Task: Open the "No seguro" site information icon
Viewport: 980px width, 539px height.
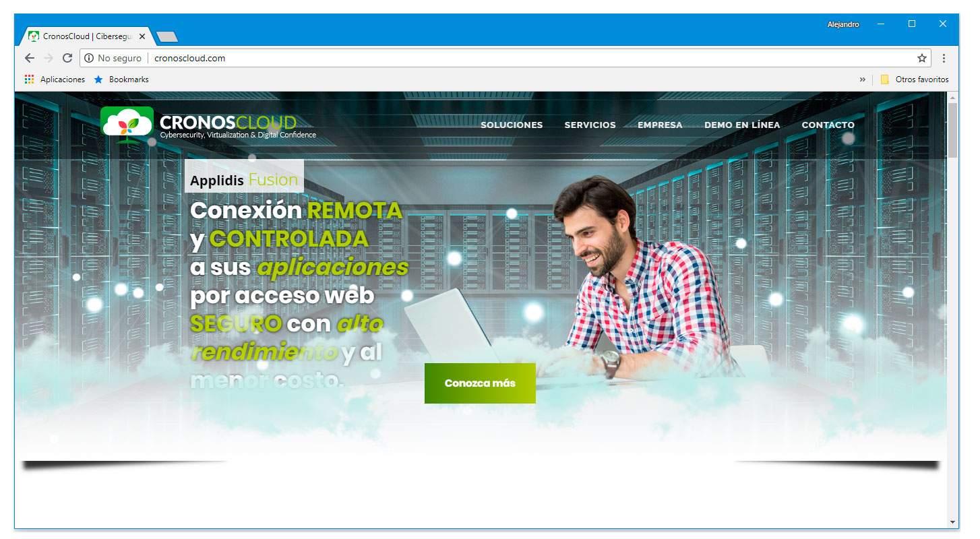Action: [90, 58]
